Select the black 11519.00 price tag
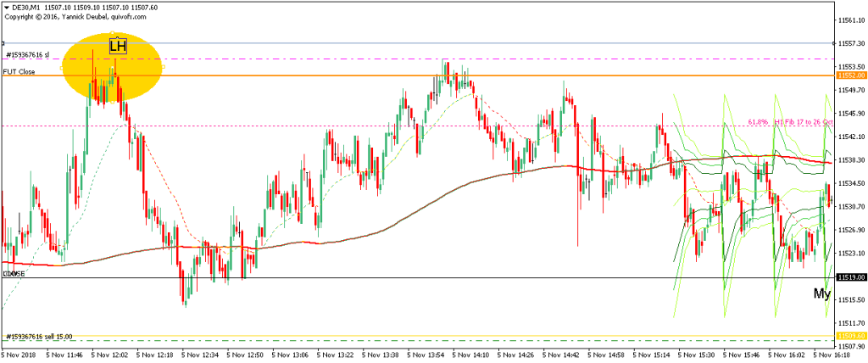 click(x=850, y=277)
